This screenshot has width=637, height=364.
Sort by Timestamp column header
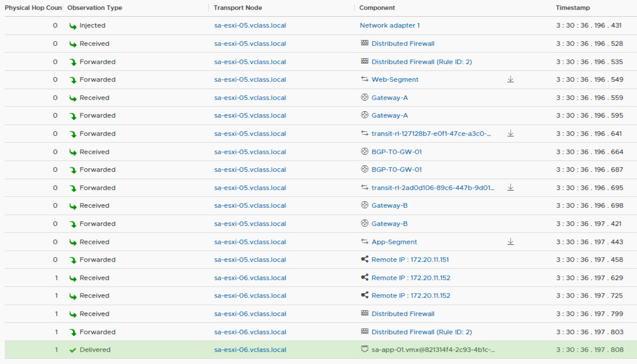(x=573, y=7)
